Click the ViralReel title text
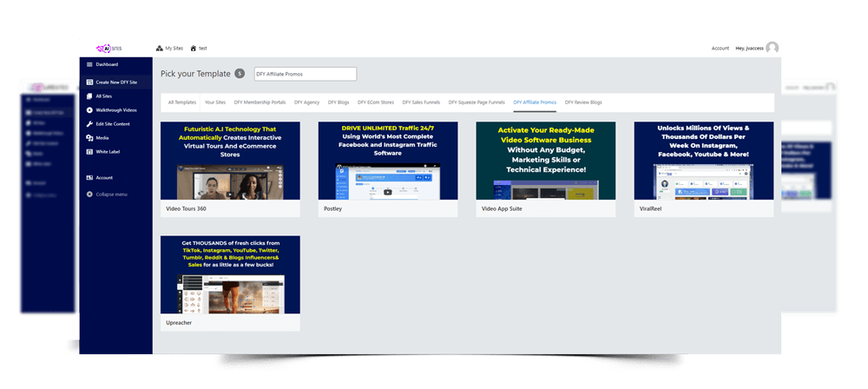 (x=650, y=209)
